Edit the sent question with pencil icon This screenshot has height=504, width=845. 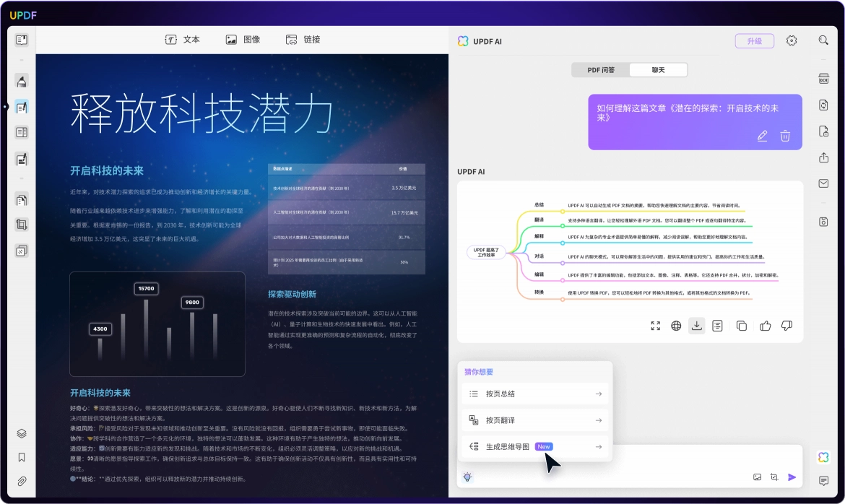[x=762, y=136]
